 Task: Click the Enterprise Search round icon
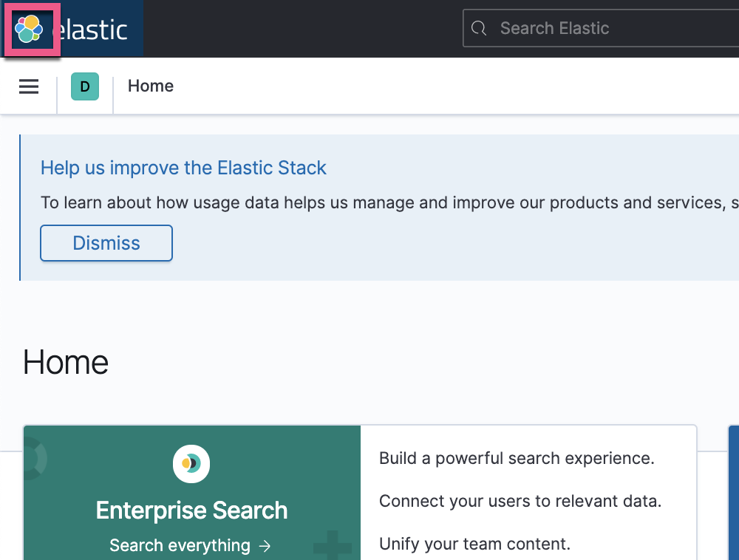point(191,464)
